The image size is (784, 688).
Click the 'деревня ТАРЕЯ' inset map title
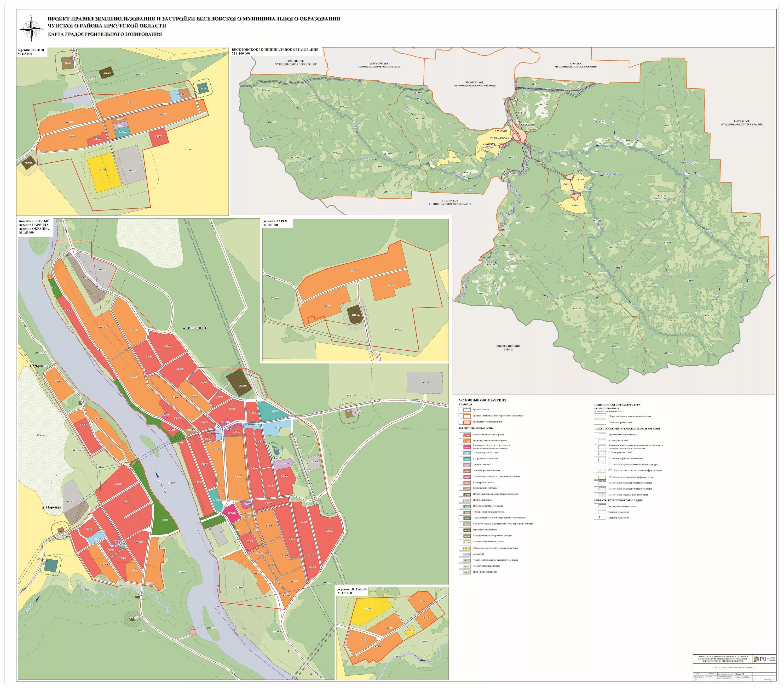(x=275, y=221)
